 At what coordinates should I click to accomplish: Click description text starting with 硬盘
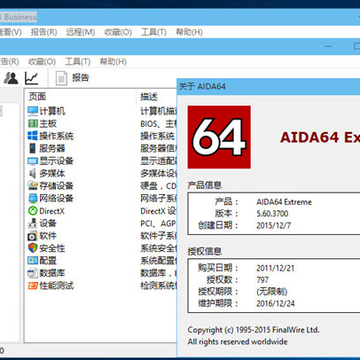158,186
